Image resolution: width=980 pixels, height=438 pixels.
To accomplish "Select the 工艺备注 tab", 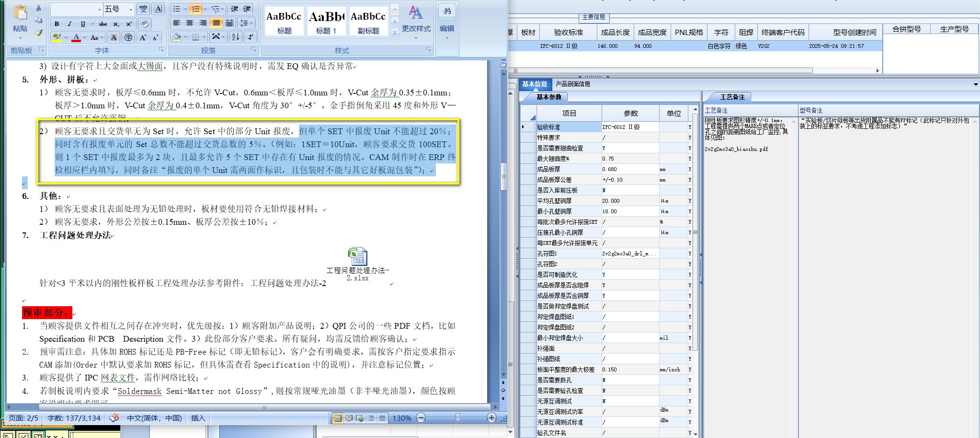I will click(732, 97).
